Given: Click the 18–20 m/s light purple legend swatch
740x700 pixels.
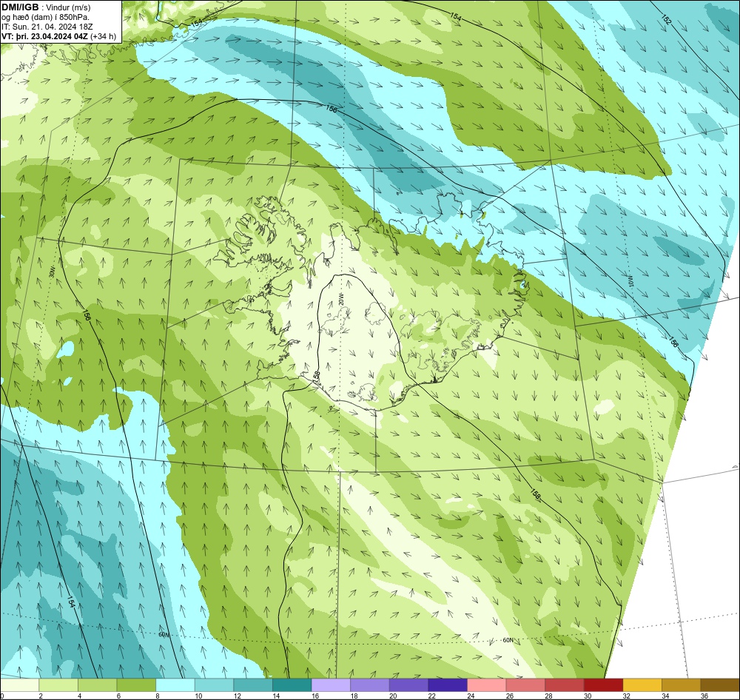Looking at the screenshot, I should tap(370, 684).
